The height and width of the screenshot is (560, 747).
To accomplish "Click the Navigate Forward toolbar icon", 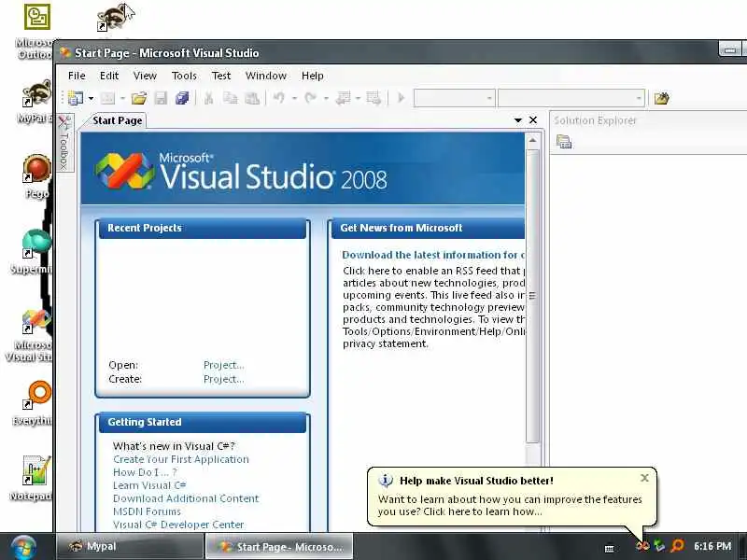I will 373,99.
